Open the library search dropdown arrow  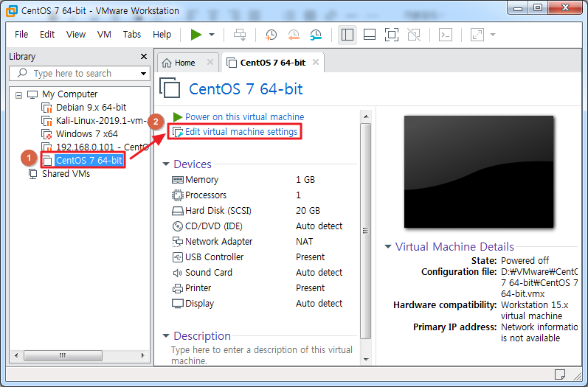point(143,74)
